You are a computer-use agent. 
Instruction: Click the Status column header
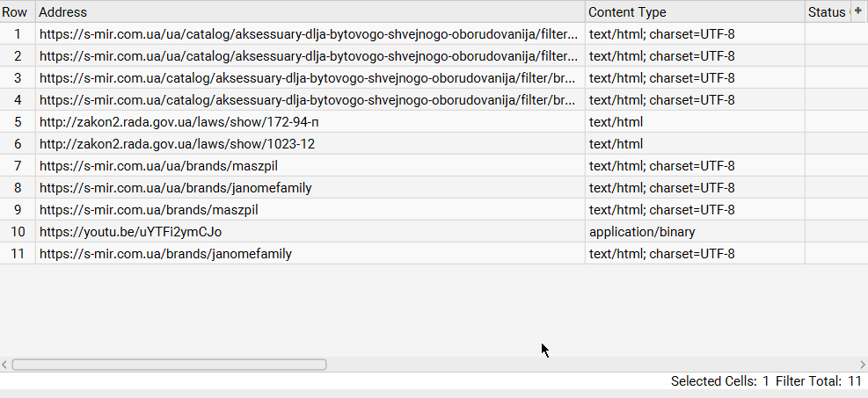825,12
